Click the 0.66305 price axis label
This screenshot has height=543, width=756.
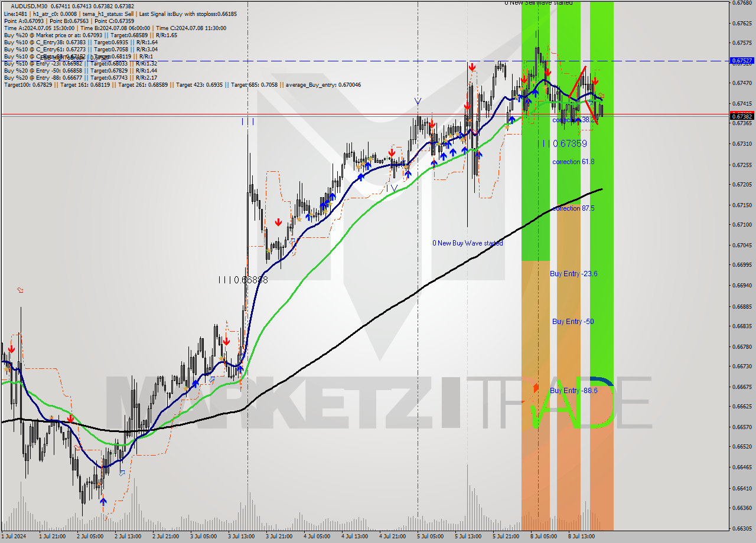(743, 529)
